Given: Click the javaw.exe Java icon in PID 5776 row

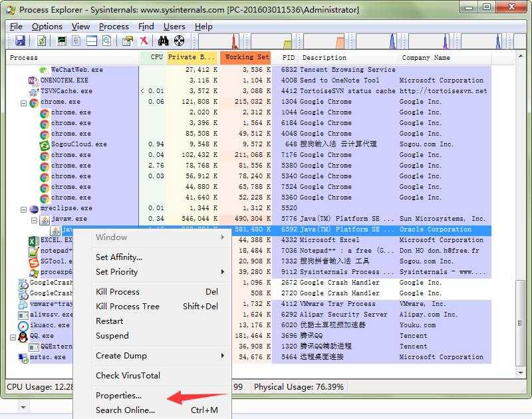Looking at the screenshot, I should tap(45, 219).
